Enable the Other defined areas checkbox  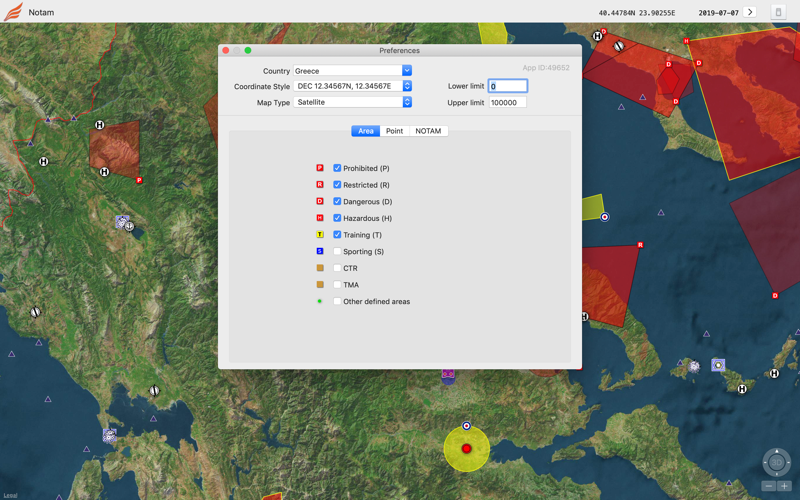[x=337, y=301]
